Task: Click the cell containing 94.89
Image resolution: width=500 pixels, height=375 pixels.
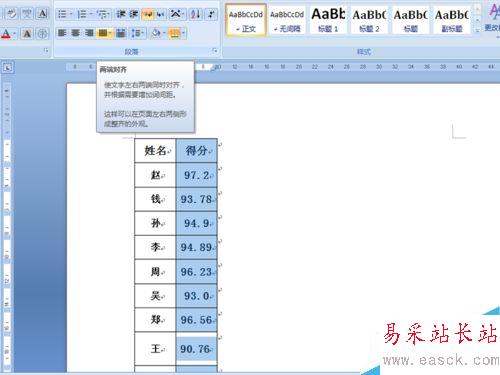Action: pyautogui.click(x=197, y=247)
